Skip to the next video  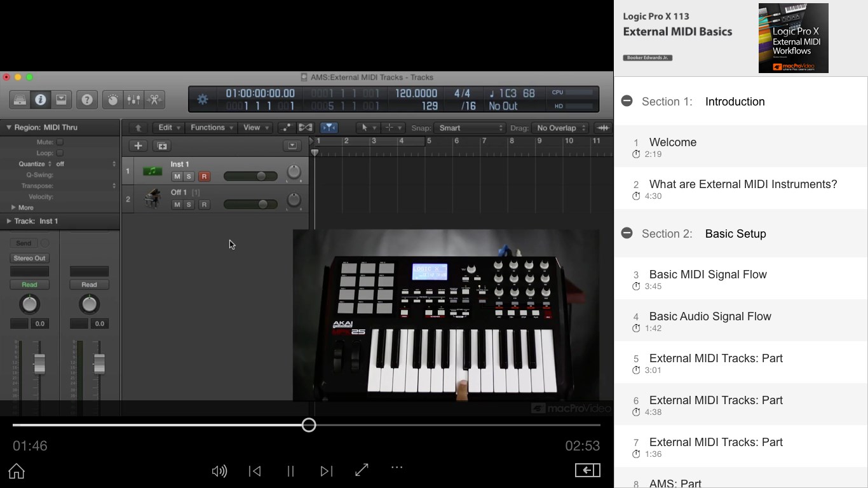click(x=327, y=471)
